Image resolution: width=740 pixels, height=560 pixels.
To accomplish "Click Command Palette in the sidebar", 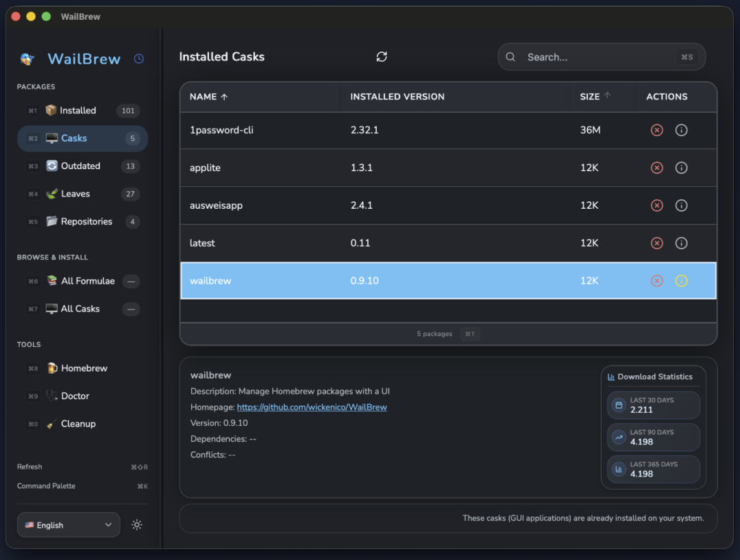I will [x=47, y=486].
